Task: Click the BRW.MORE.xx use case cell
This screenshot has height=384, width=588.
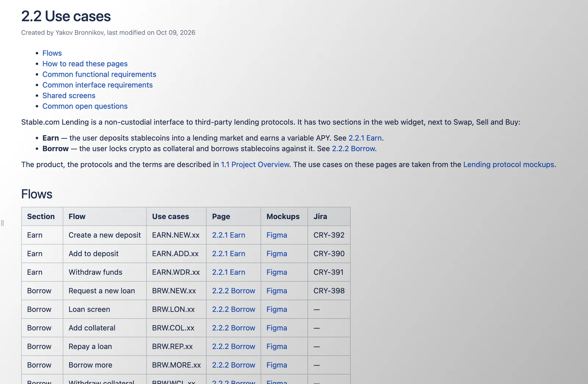Action: (x=176, y=365)
